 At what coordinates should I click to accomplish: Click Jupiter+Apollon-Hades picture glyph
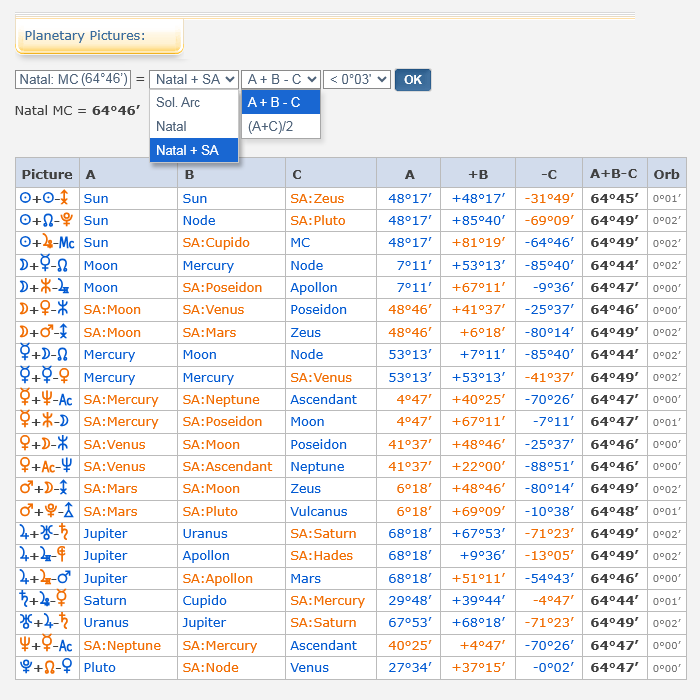tap(43, 555)
